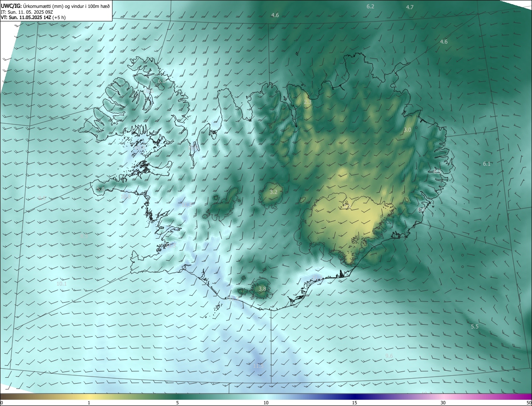Click the 2.3 value label on the map
The height and width of the screenshot is (406, 532).
click(x=308, y=102)
